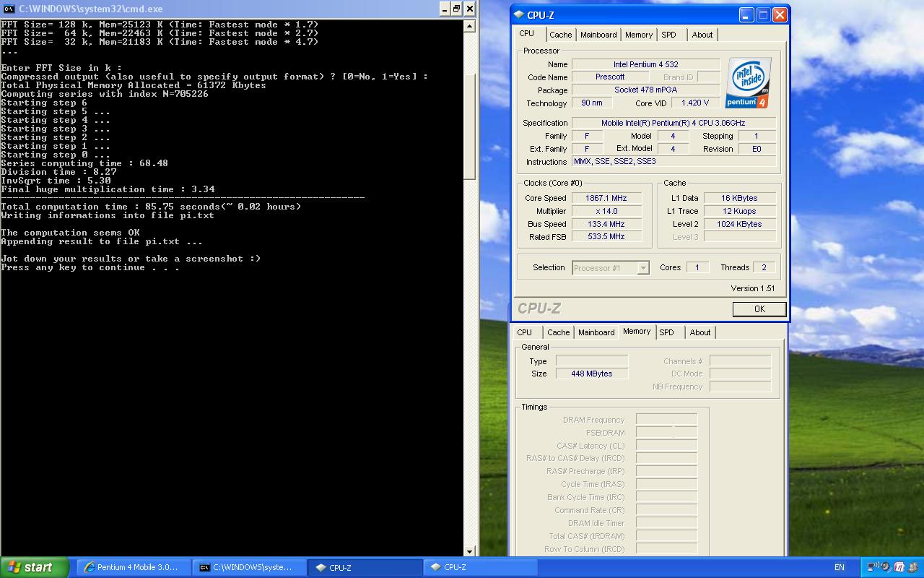Click the memory Size value "448 MBytes"
The width and height of the screenshot is (924, 578).
(x=592, y=374)
